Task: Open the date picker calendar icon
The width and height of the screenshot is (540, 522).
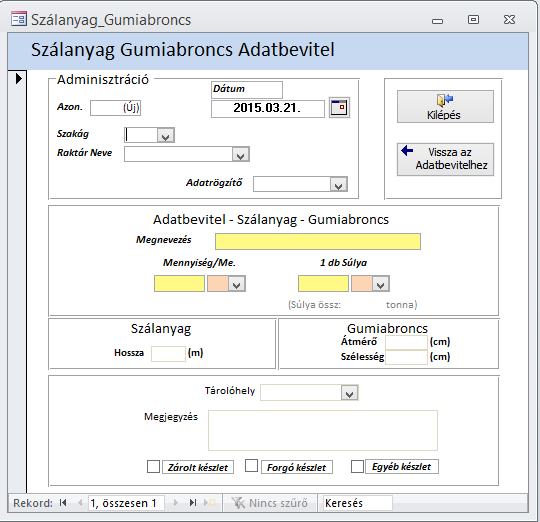Action: coord(339,108)
